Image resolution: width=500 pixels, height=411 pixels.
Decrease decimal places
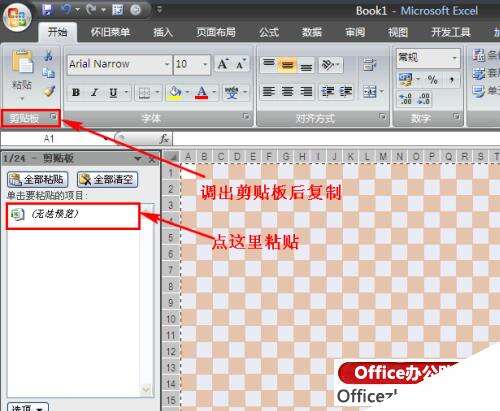point(424,99)
